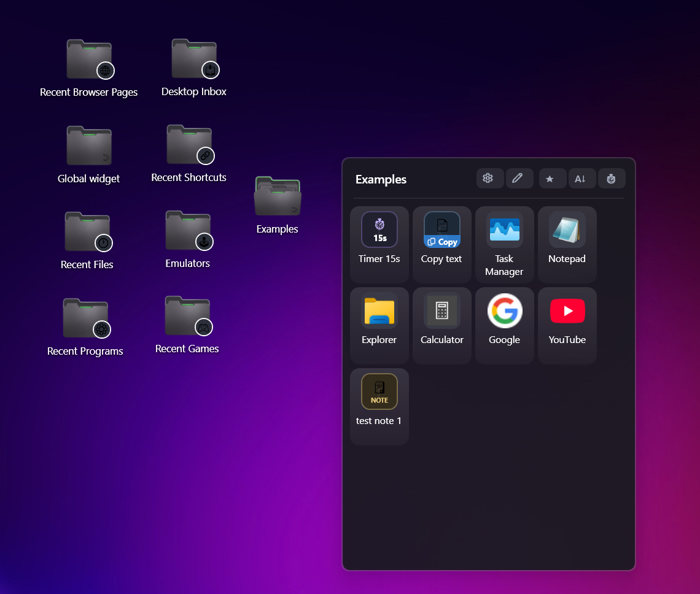Launch Calculator
The width and height of the screenshot is (700, 594).
coord(442,325)
